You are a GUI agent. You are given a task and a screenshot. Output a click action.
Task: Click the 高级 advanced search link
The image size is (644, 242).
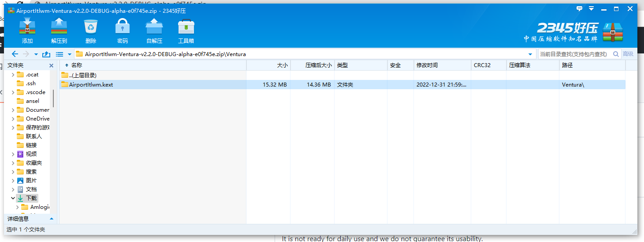tap(628, 54)
